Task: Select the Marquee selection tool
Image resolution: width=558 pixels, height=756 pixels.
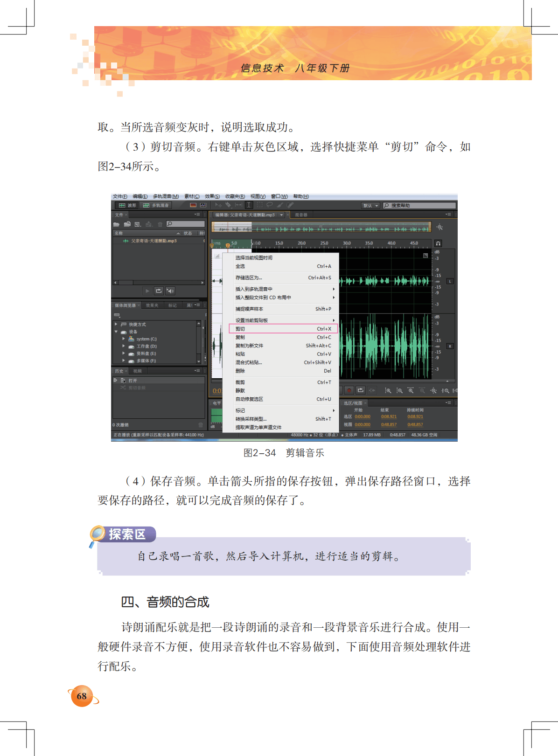Action: 260,205
